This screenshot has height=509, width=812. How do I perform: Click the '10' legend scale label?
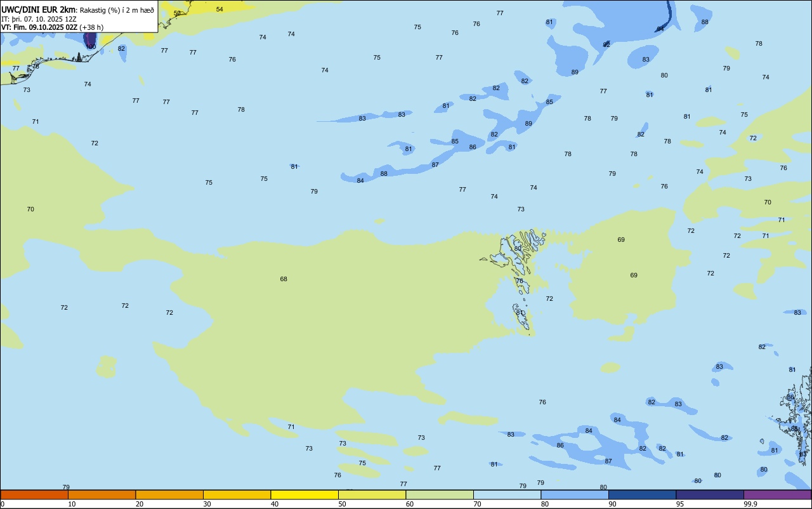click(72, 504)
